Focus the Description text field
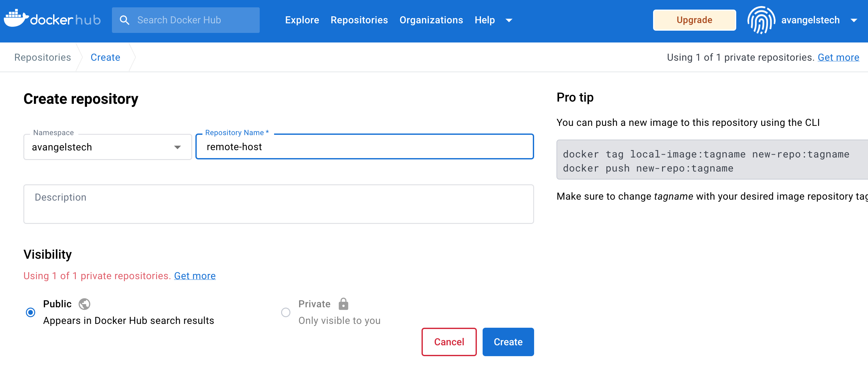Screen dimensions: 868x375 [x=278, y=204]
